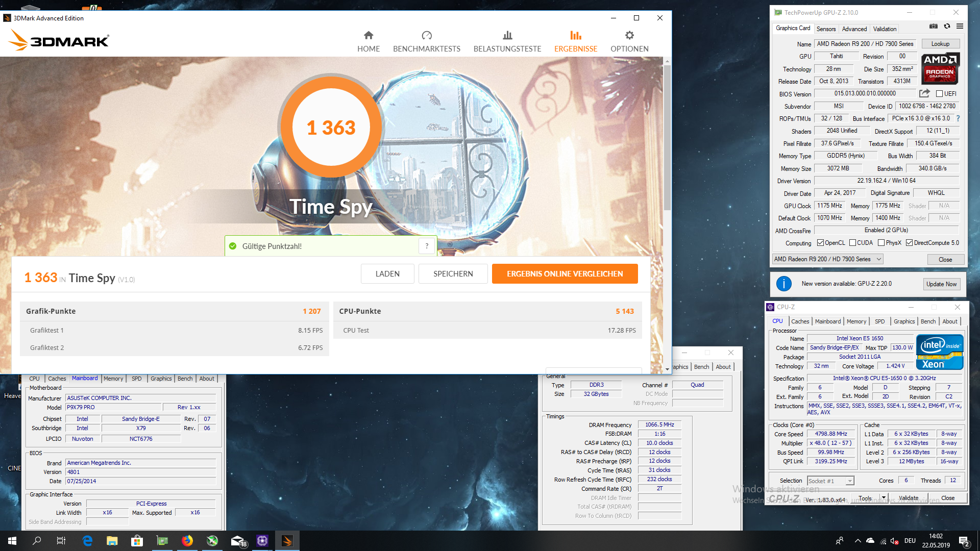Open the Memory tab in bottom-left CPU-Z window
980x551 pixels.
click(x=113, y=379)
